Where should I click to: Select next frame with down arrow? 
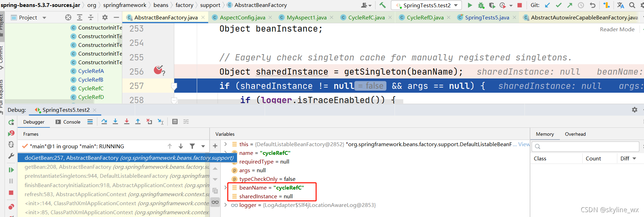(x=181, y=146)
